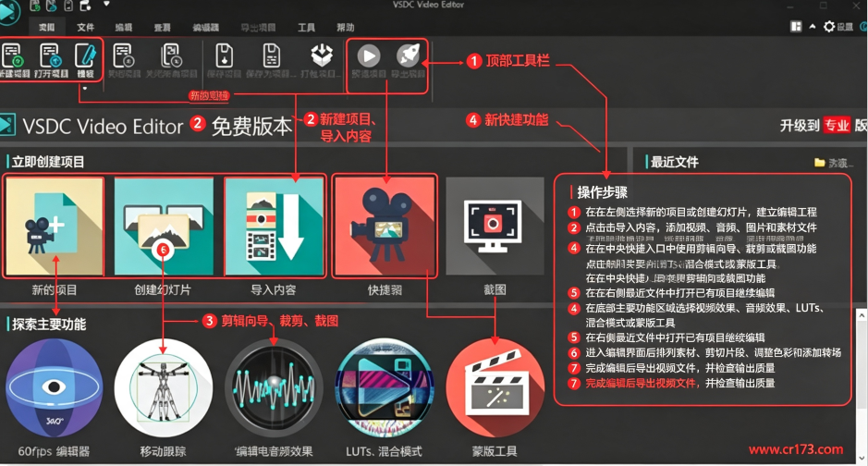Open the 编辑电音频效果 waveform icon
This screenshot has height=466, width=868.
(x=274, y=388)
